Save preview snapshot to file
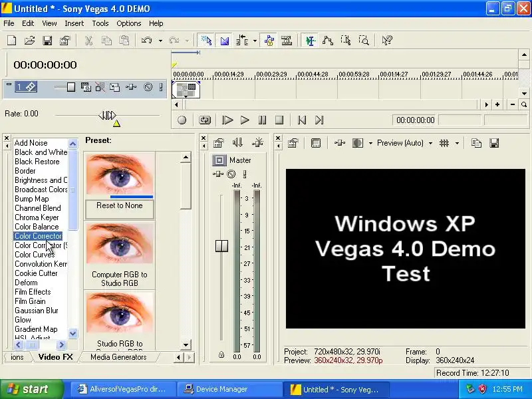The image size is (532, 399). 494,143
